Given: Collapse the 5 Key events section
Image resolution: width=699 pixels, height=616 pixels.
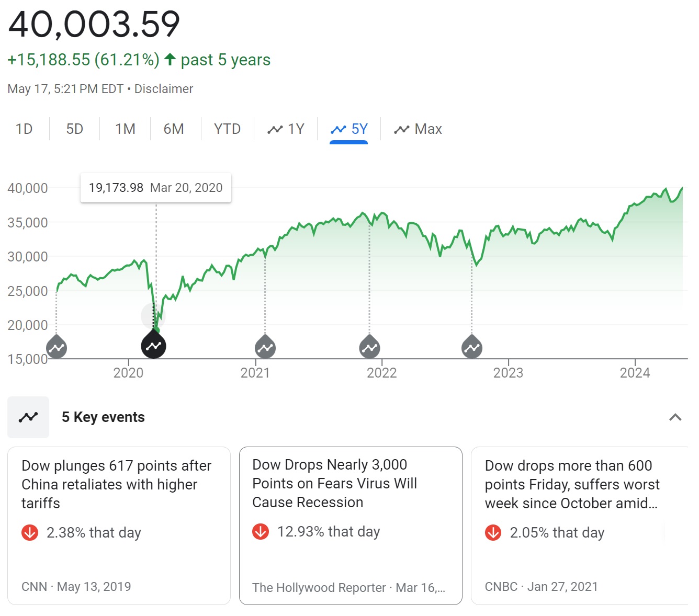Looking at the screenshot, I should point(675,417).
